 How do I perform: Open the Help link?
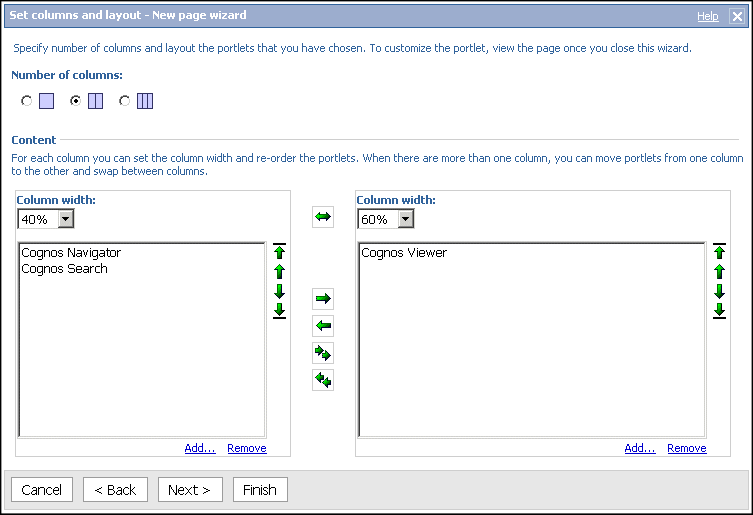click(708, 16)
